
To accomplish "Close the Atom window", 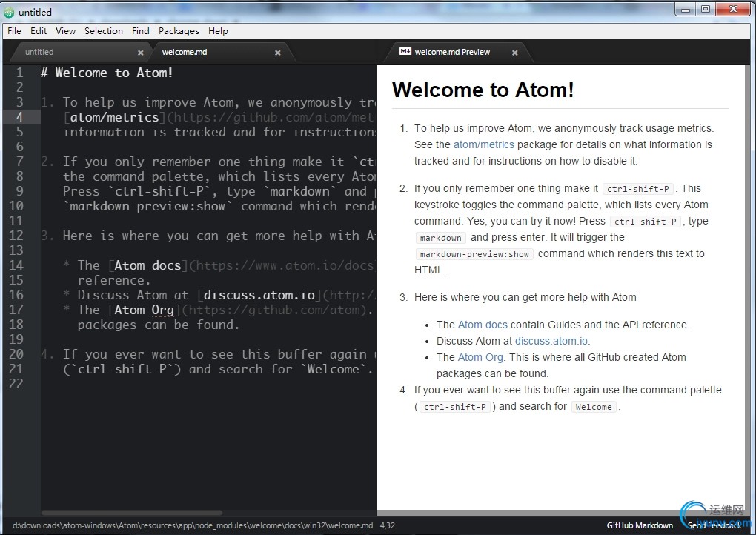I will 733,9.
